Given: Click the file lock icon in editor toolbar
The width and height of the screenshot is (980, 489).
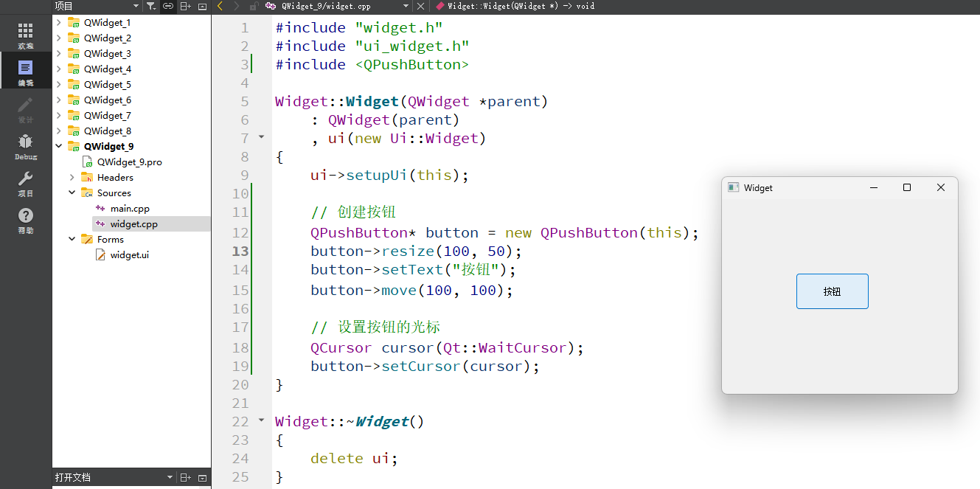Looking at the screenshot, I should (x=253, y=6).
